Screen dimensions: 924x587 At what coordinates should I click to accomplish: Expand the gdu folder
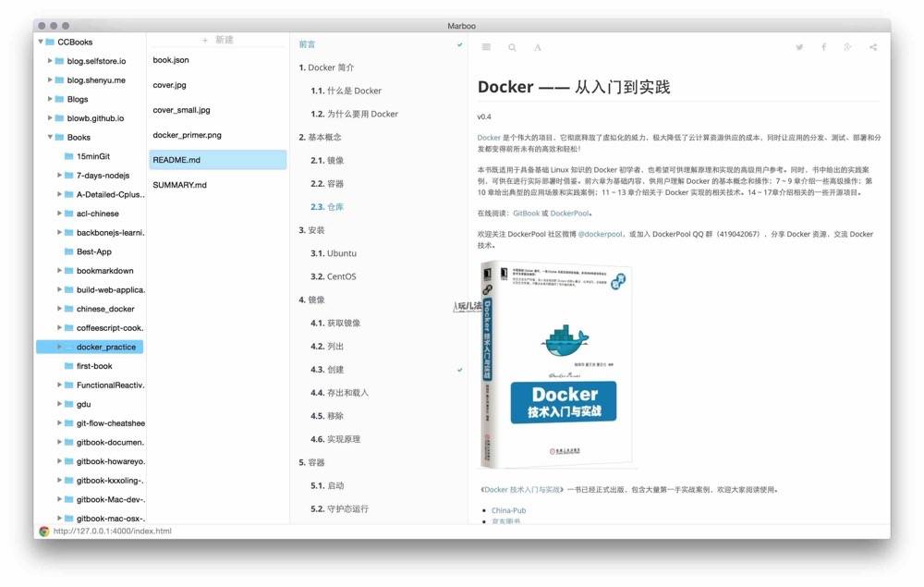[x=59, y=404]
